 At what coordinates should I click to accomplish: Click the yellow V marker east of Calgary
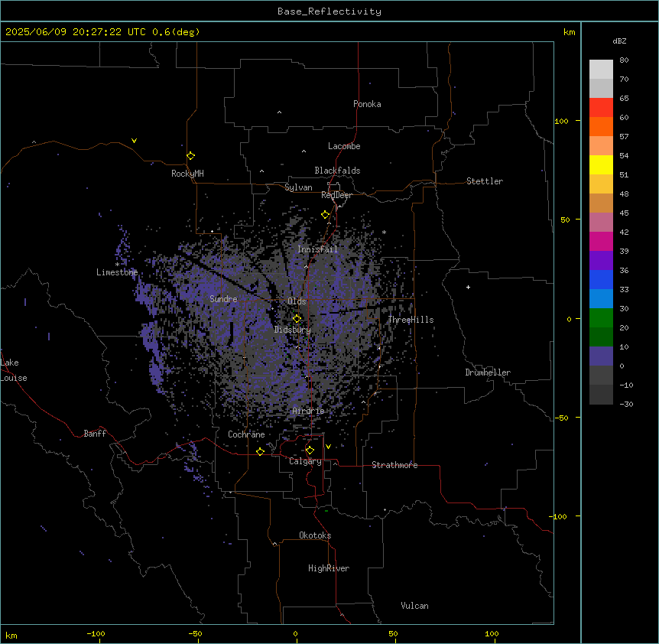328,447
